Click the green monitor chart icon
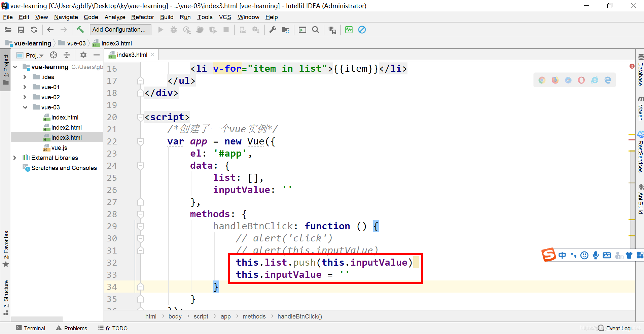 349,30
